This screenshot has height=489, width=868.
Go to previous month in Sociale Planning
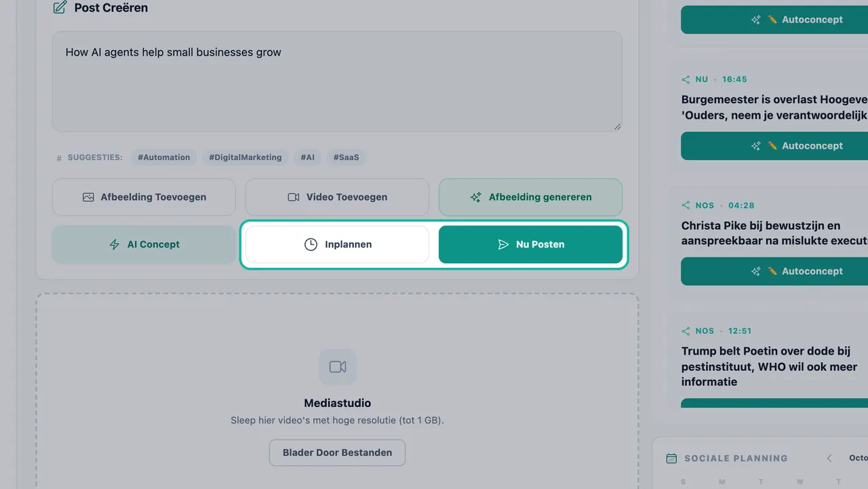tap(829, 458)
